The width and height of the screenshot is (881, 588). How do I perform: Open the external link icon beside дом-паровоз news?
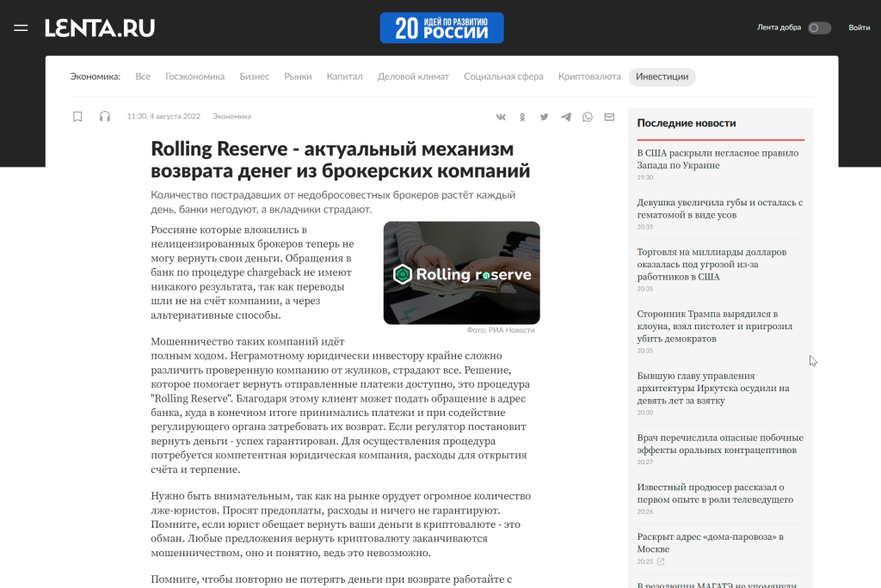tap(661, 561)
